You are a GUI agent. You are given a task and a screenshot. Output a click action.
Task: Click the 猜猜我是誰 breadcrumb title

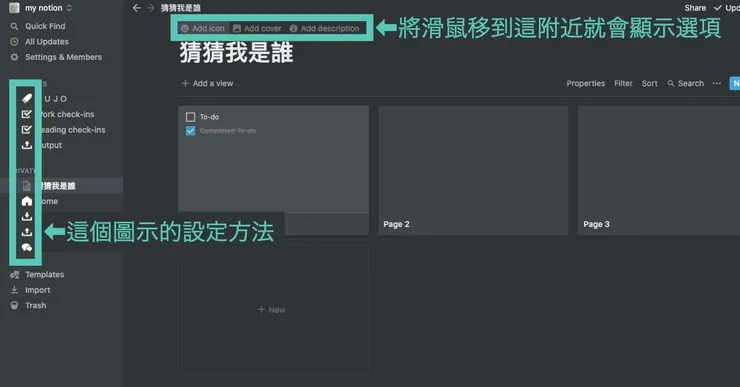(181, 8)
